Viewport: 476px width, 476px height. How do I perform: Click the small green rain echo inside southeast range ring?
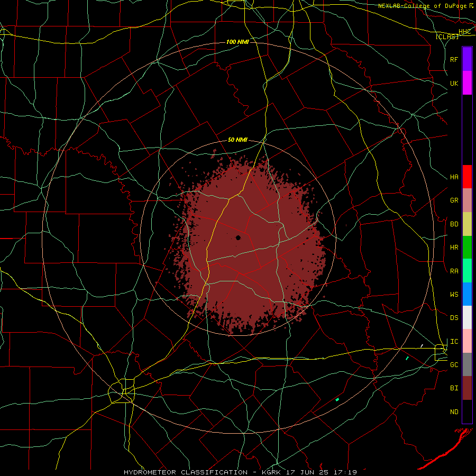[x=337, y=399]
